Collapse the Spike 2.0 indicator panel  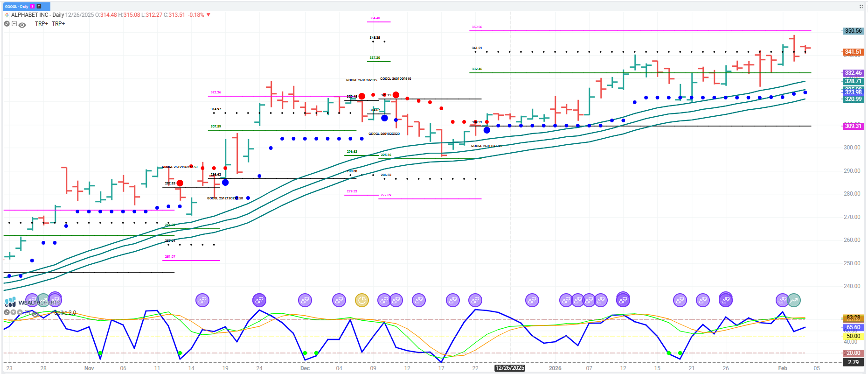tap(28, 312)
